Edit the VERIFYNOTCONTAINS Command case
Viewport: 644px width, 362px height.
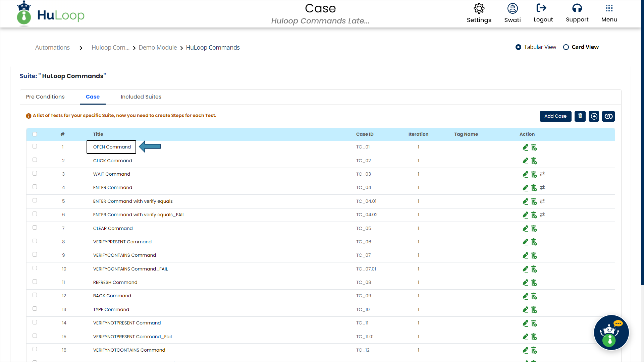pos(526,350)
